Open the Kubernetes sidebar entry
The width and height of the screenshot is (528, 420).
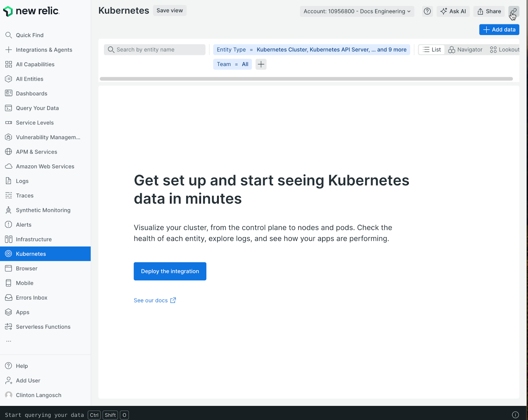31,254
